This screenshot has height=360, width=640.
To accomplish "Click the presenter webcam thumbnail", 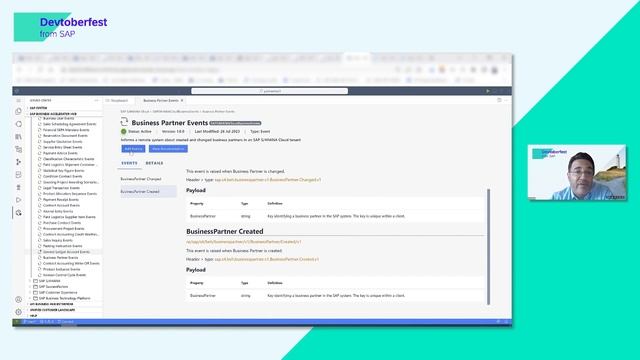I will (x=577, y=172).
